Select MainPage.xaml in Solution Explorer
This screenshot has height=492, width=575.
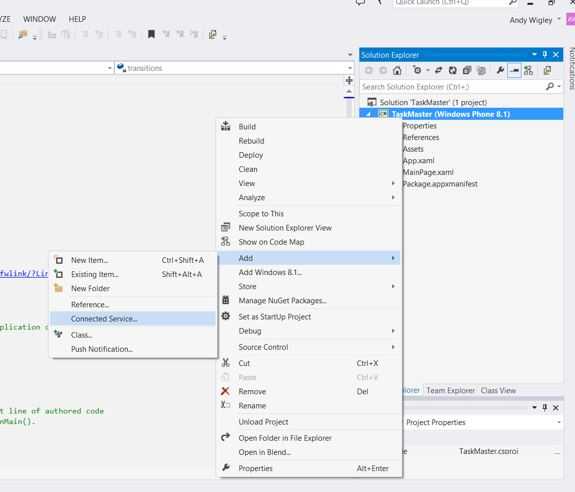coord(428,172)
